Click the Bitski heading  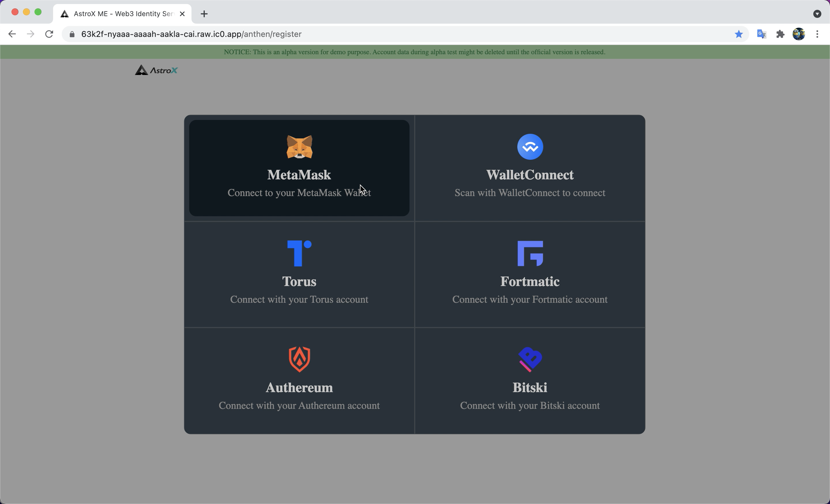point(530,388)
